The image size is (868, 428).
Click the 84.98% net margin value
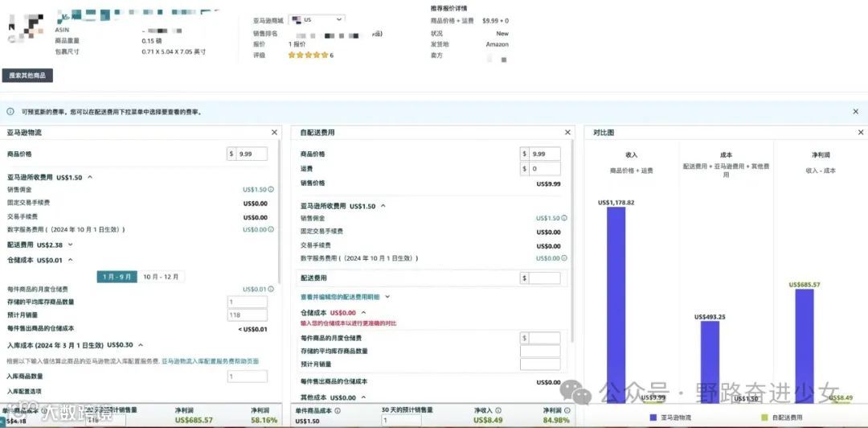coord(556,421)
